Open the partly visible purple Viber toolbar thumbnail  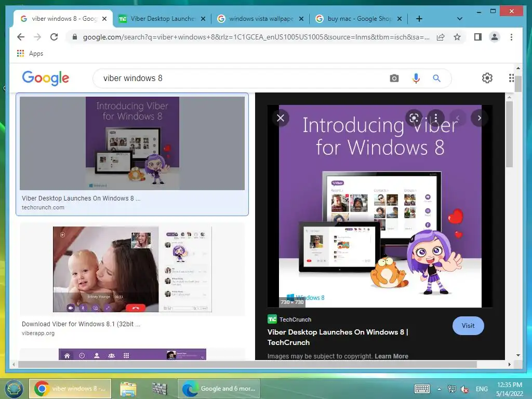(132, 354)
